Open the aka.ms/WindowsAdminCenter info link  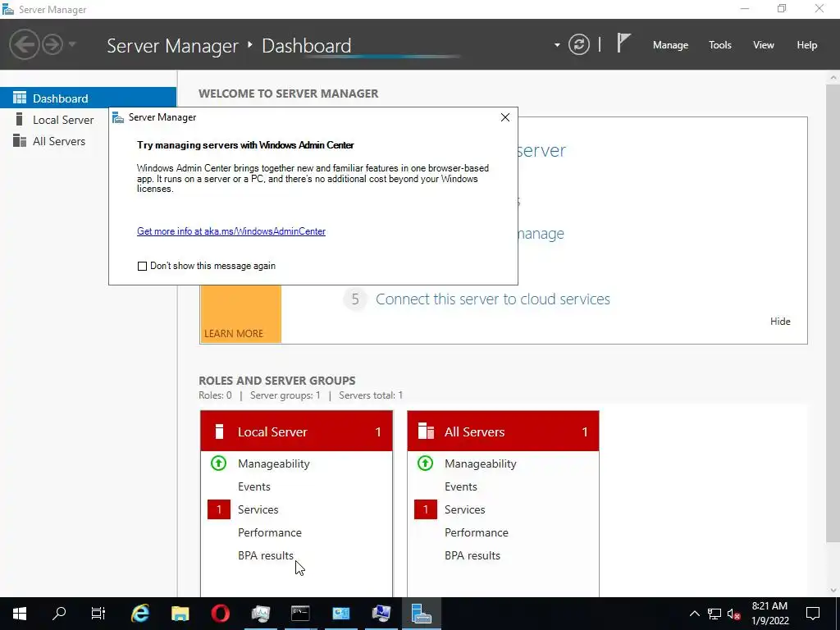tap(231, 231)
